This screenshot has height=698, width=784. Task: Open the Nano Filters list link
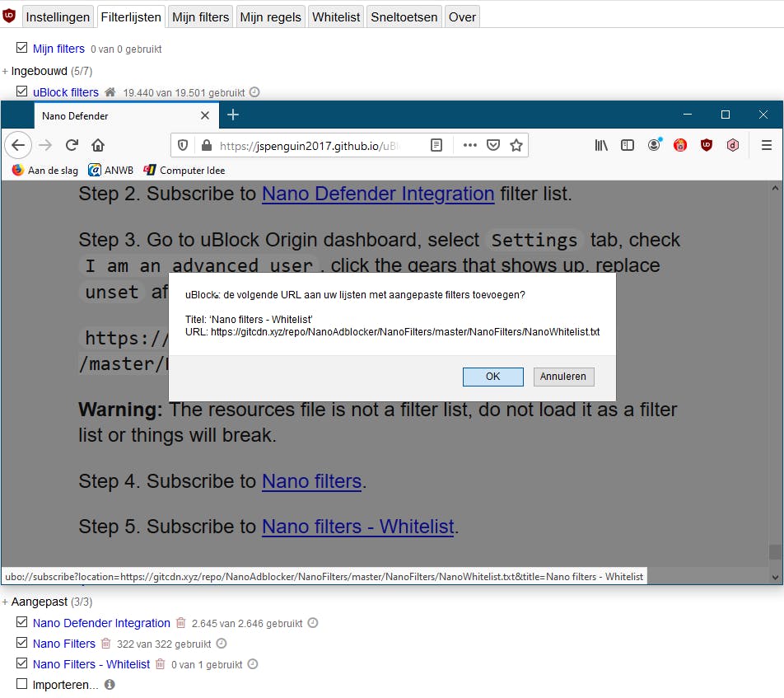click(x=64, y=644)
